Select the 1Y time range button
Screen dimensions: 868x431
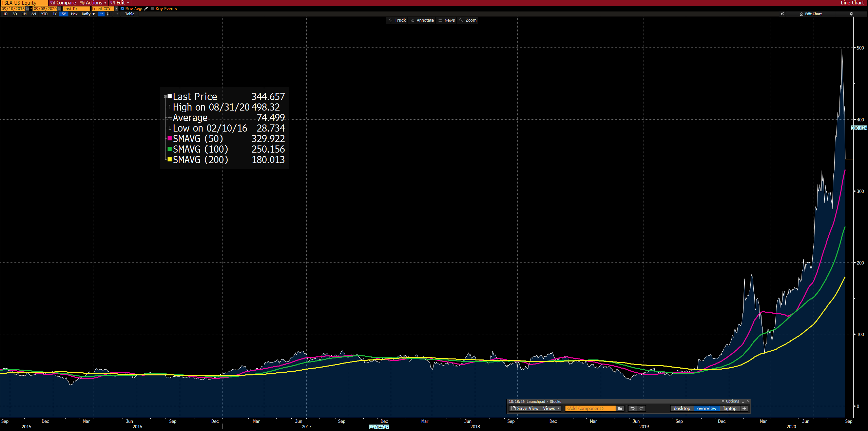tap(55, 14)
